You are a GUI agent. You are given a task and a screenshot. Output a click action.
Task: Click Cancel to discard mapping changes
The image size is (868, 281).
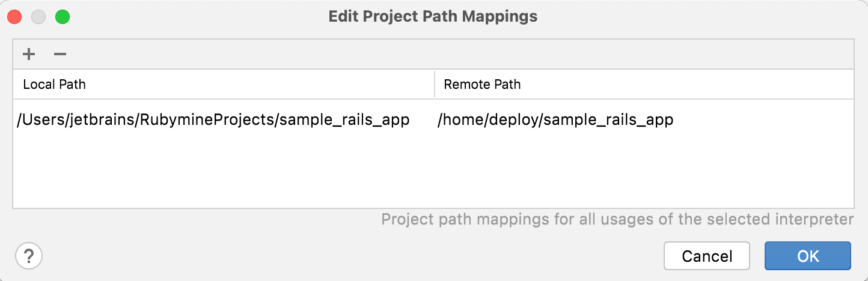(707, 256)
